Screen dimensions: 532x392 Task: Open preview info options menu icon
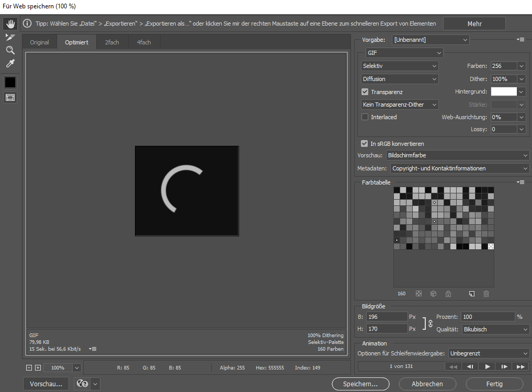(93, 349)
